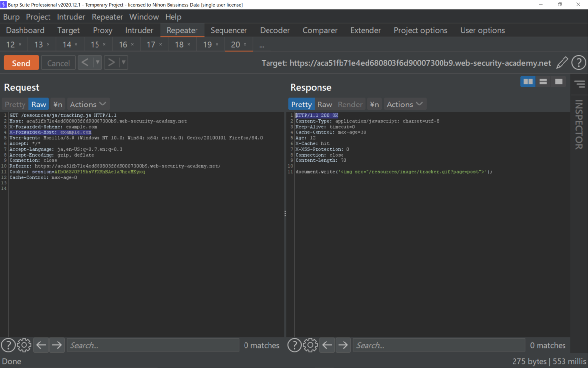Viewport: 588px width, 368px height.
Task: Open the Intruder menu
Action: pos(71,17)
